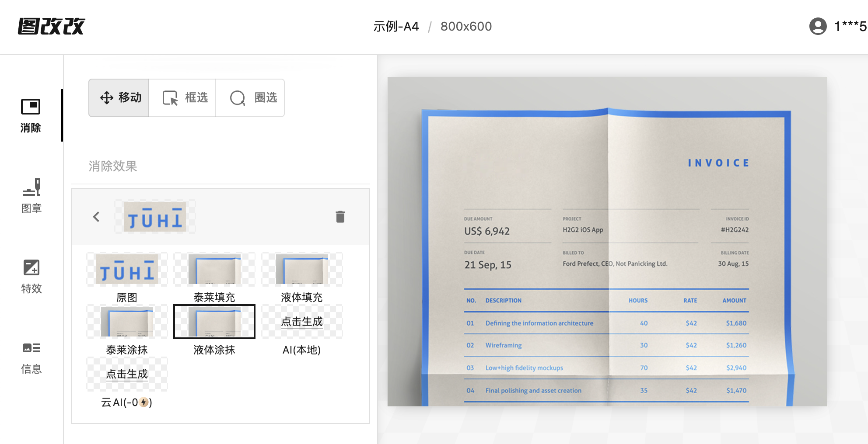The image size is (868, 444).
Task: Delete selection with the trash icon
Action: (x=340, y=217)
